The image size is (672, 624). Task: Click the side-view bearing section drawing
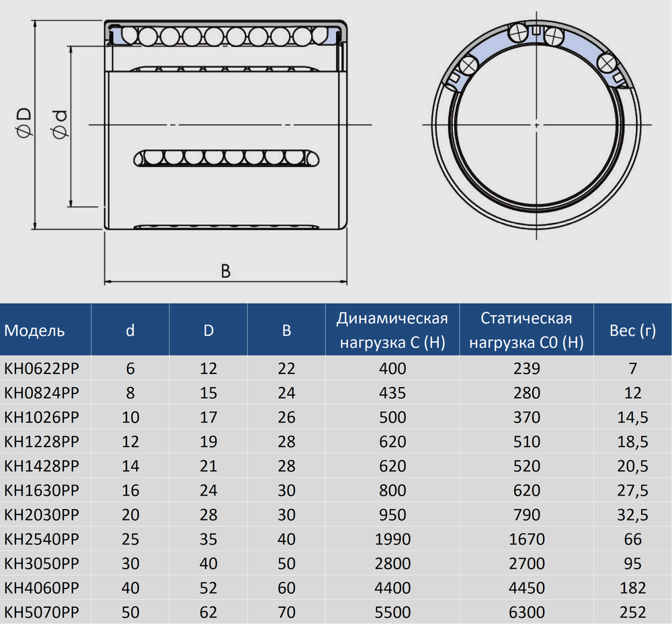(225, 125)
